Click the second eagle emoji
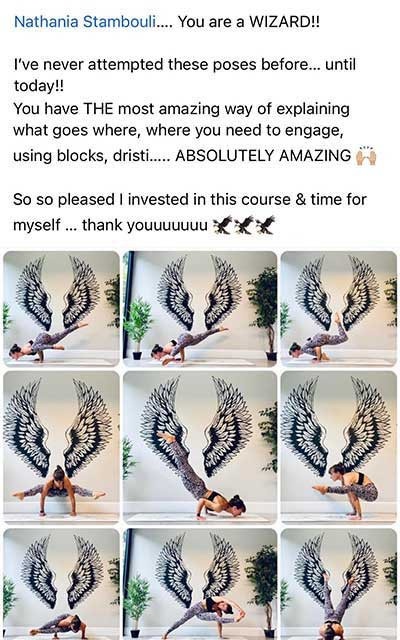The height and width of the screenshot is (640, 400). [x=244, y=225]
